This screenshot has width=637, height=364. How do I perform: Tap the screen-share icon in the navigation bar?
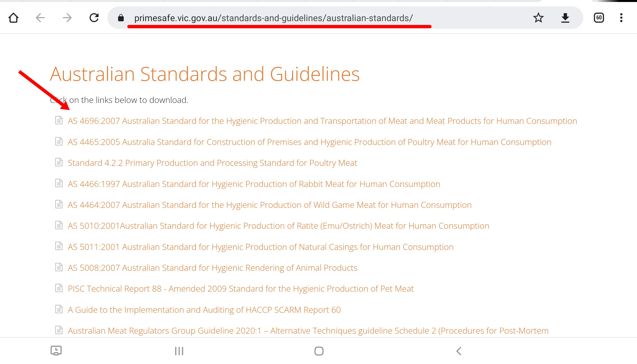click(x=56, y=351)
